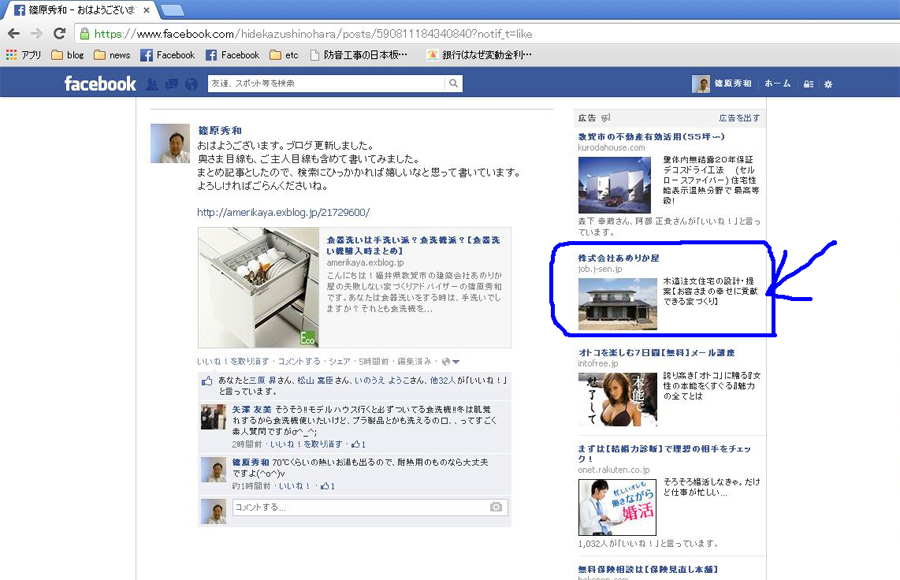This screenshot has width=900, height=580.
Task: Open the 防音工事の日本板 bookmark
Action: pyautogui.click(x=359, y=55)
